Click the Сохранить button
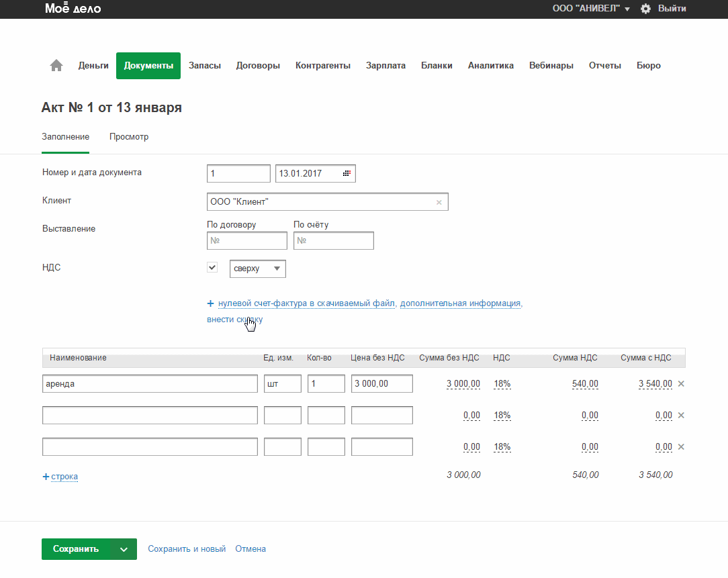Image resolution: width=728 pixels, height=578 pixels. (x=76, y=549)
